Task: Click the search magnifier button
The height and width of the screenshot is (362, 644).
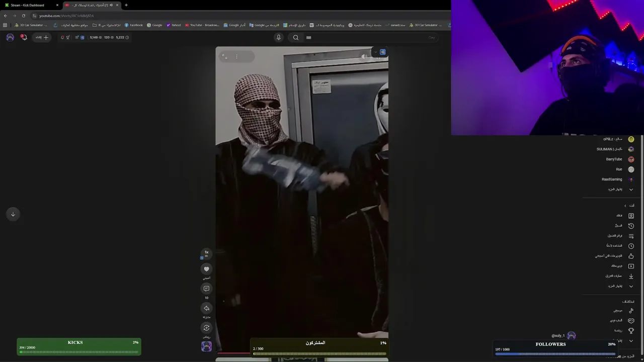Action: (x=296, y=37)
